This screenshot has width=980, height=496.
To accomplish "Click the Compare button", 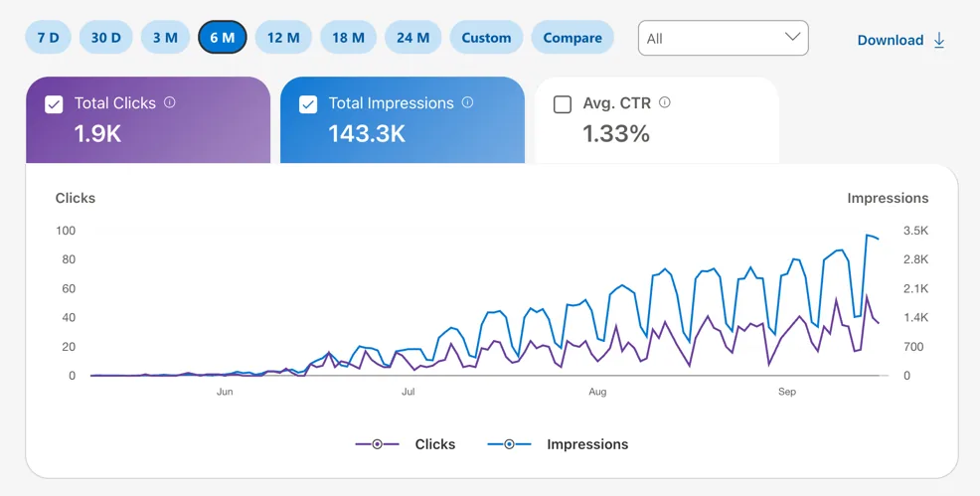I will [572, 38].
